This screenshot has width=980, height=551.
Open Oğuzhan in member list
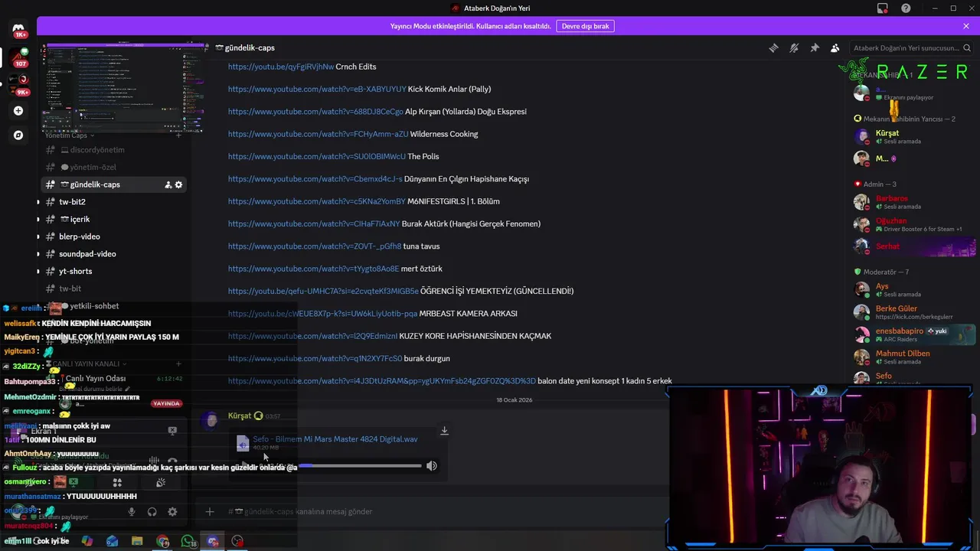(913, 224)
